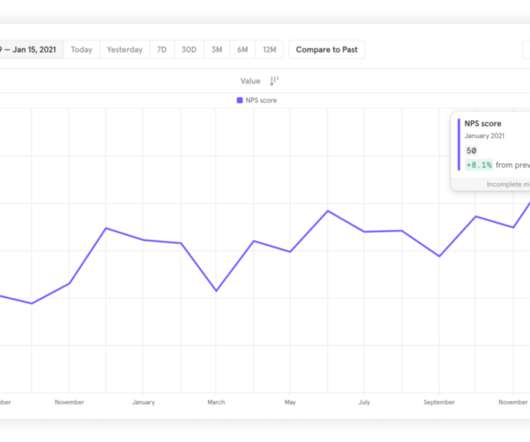Click the Compare to Past button
Screen dimensions: 530x442
tap(327, 50)
